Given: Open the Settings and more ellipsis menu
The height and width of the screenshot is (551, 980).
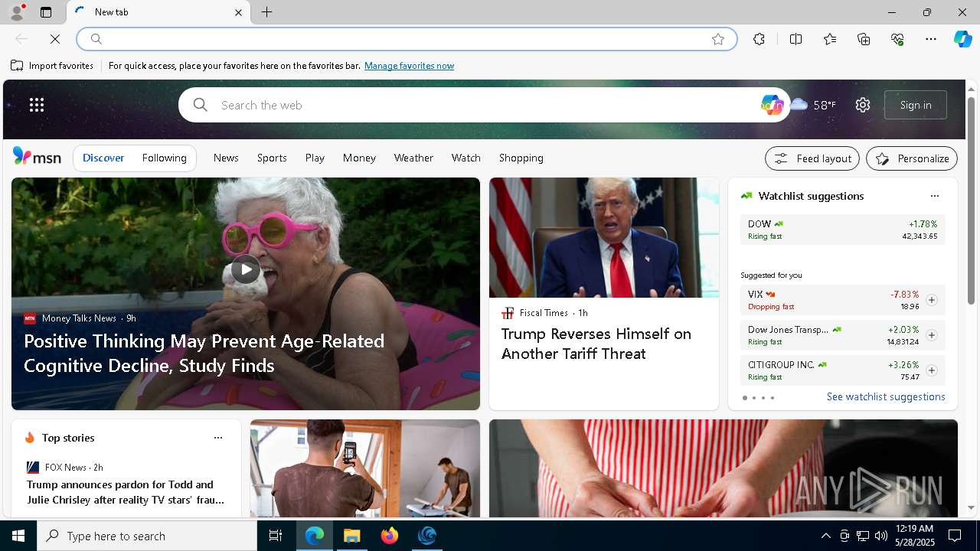Looking at the screenshot, I should (x=931, y=39).
